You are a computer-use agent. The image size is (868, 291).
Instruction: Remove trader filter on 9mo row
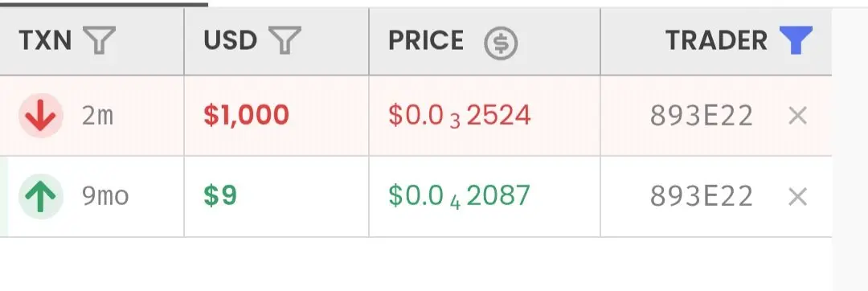(x=797, y=196)
